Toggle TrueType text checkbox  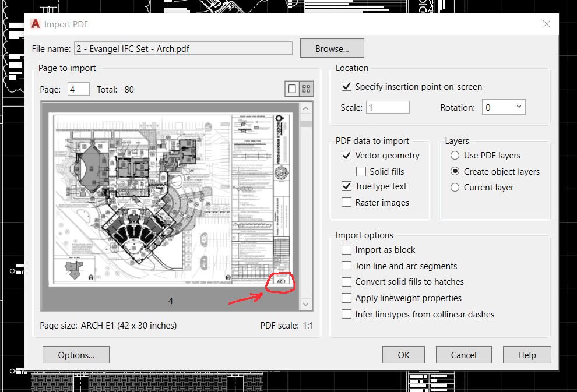click(x=346, y=186)
